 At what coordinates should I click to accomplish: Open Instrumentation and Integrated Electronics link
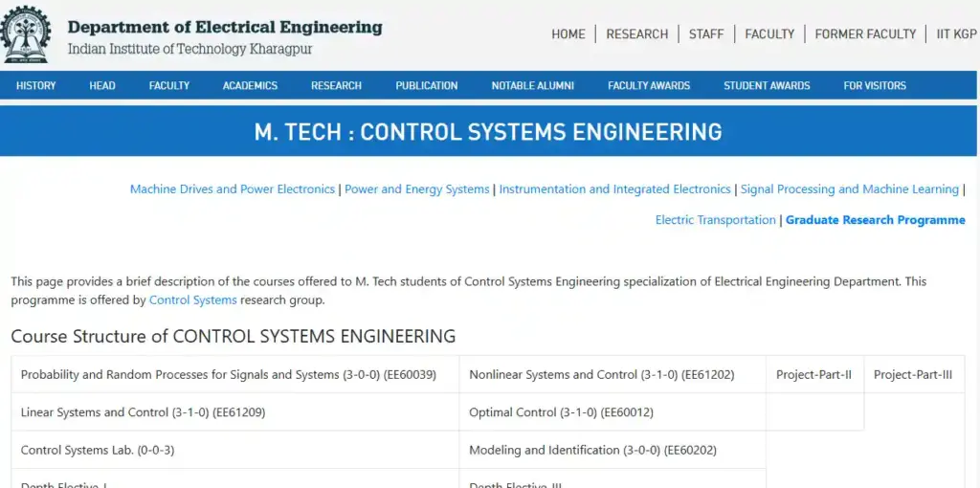click(x=615, y=189)
